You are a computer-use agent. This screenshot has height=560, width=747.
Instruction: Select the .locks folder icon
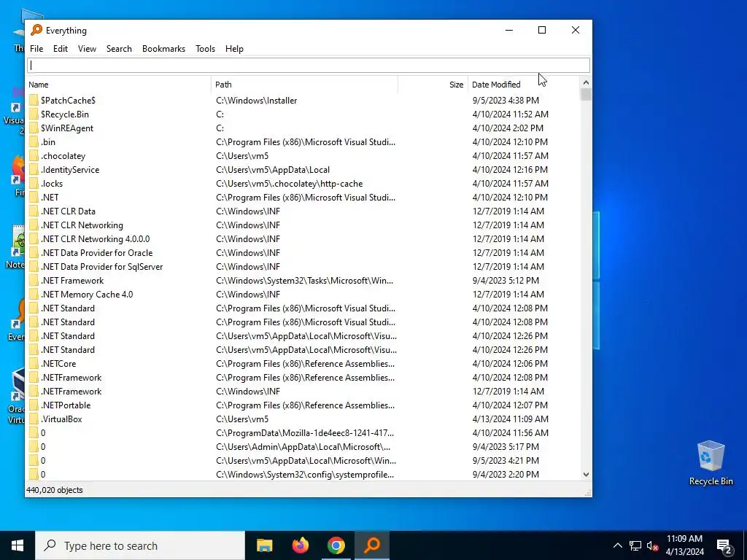(34, 183)
